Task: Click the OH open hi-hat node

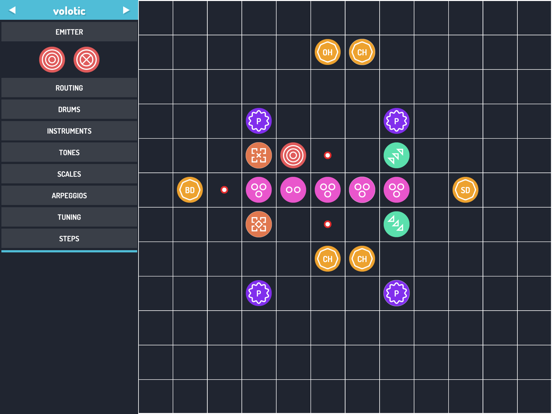Action: 327,52
